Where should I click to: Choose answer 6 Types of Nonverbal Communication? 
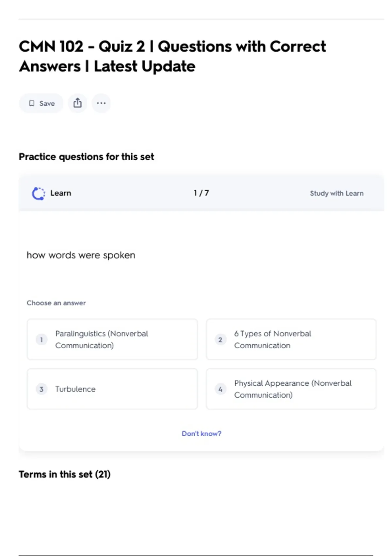point(291,339)
